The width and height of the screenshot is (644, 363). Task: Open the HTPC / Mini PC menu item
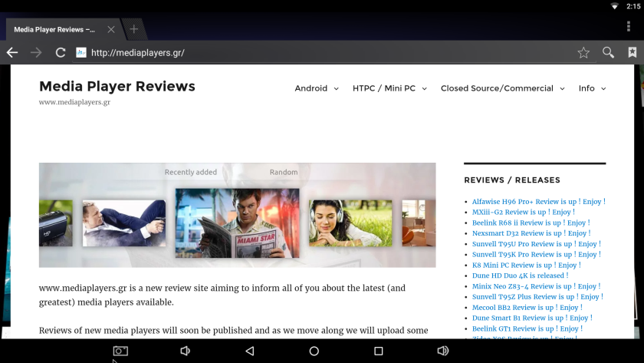(x=384, y=88)
